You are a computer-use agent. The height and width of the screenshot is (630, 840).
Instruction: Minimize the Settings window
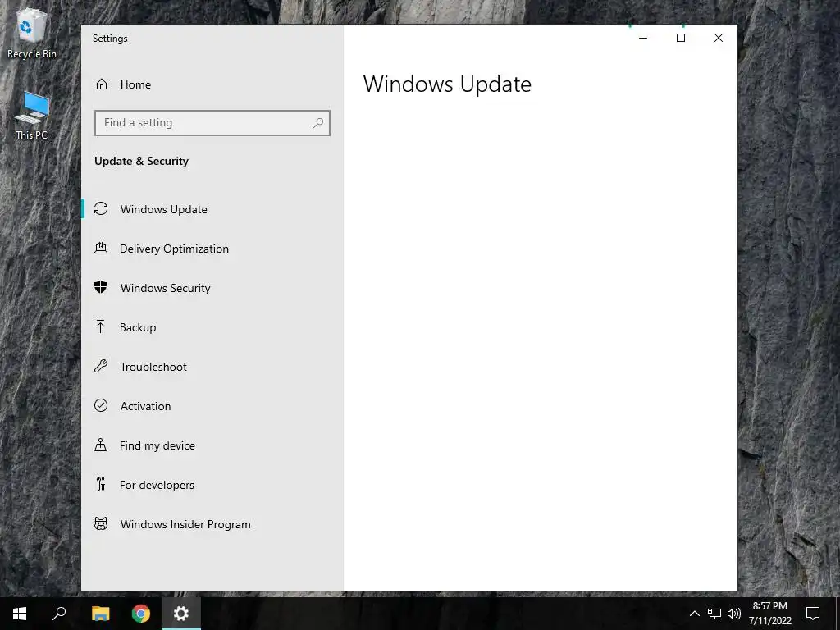click(x=643, y=38)
